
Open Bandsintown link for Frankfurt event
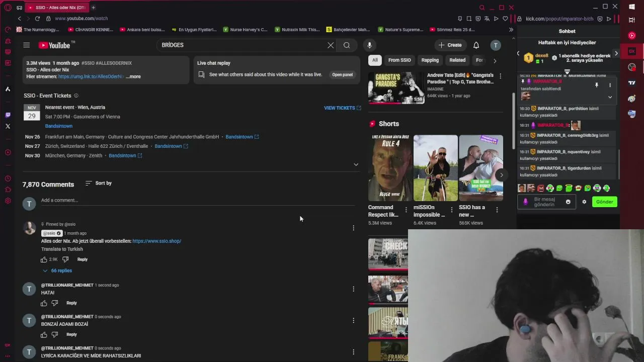pos(242,137)
